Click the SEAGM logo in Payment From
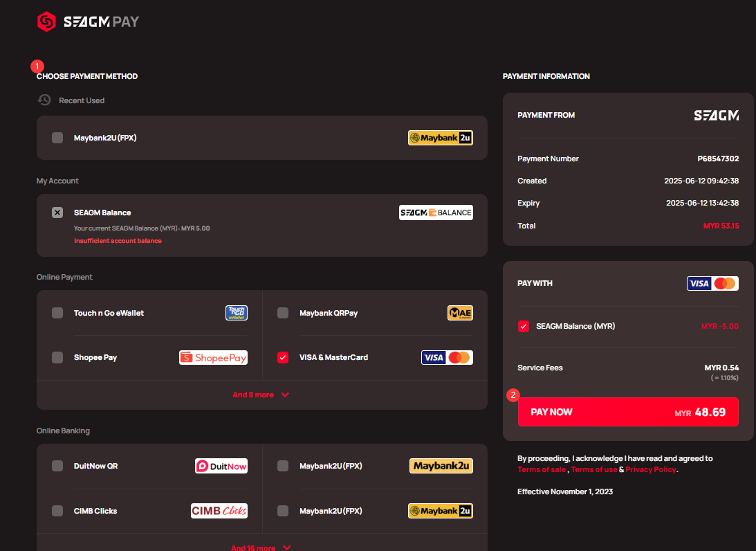 716,115
